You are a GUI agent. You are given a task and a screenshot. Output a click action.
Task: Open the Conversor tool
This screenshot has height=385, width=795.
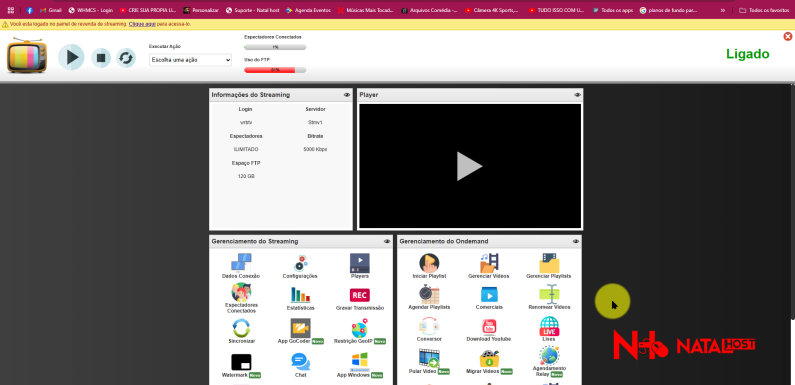[x=429, y=329]
